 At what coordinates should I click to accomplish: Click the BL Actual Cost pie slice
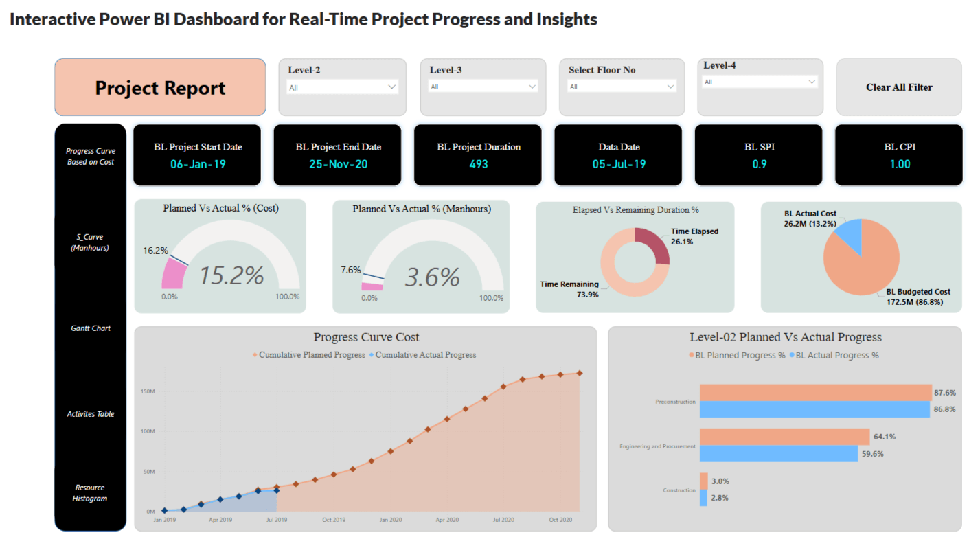847,233
